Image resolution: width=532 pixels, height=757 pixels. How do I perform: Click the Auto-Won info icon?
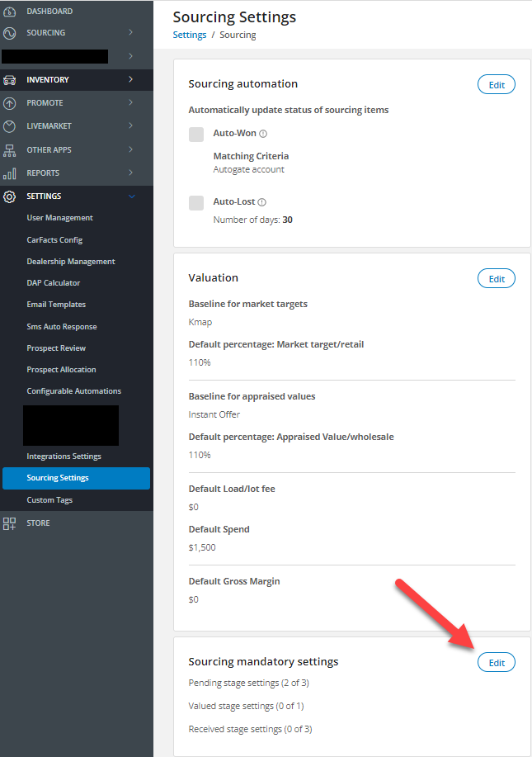pyautogui.click(x=263, y=134)
